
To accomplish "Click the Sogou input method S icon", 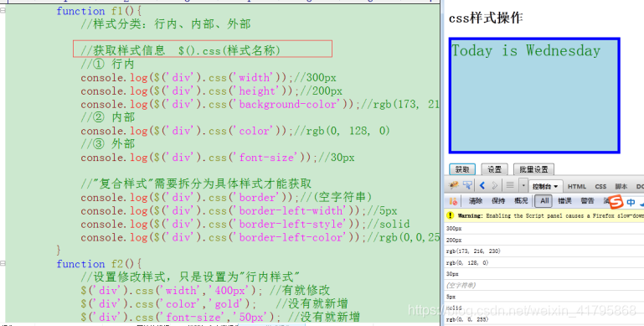I will click(616, 202).
